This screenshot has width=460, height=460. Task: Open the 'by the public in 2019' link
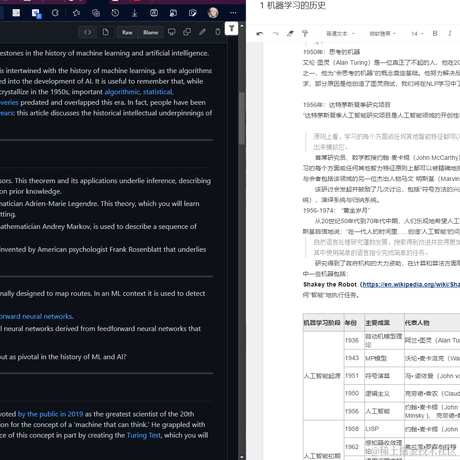point(50,414)
